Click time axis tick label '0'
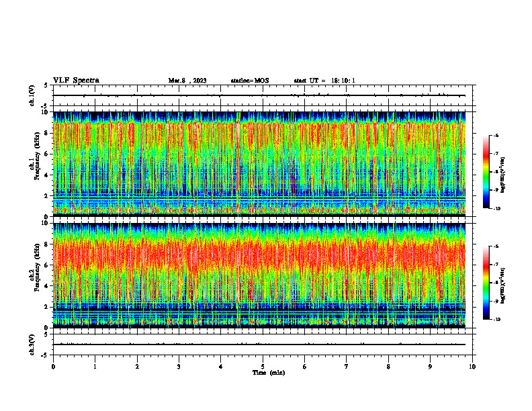This screenshot has width=532, height=411. pyautogui.click(x=53, y=367)
